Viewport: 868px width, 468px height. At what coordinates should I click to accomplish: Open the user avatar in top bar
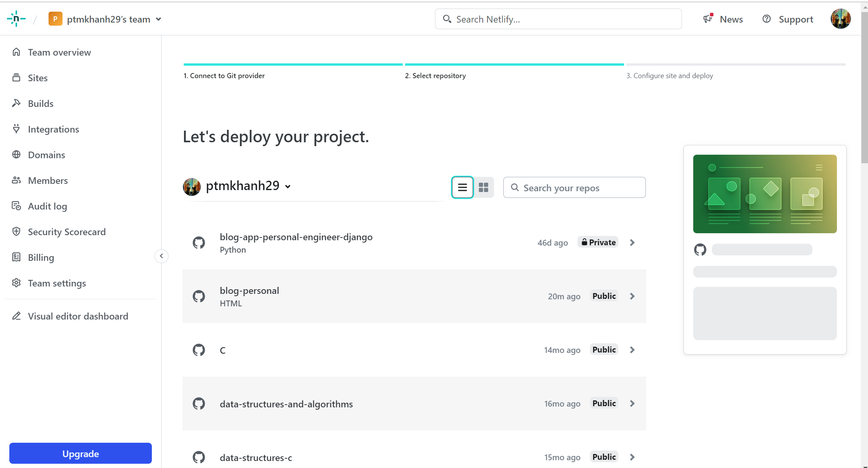pyautogui.click(x=840, y=19)
